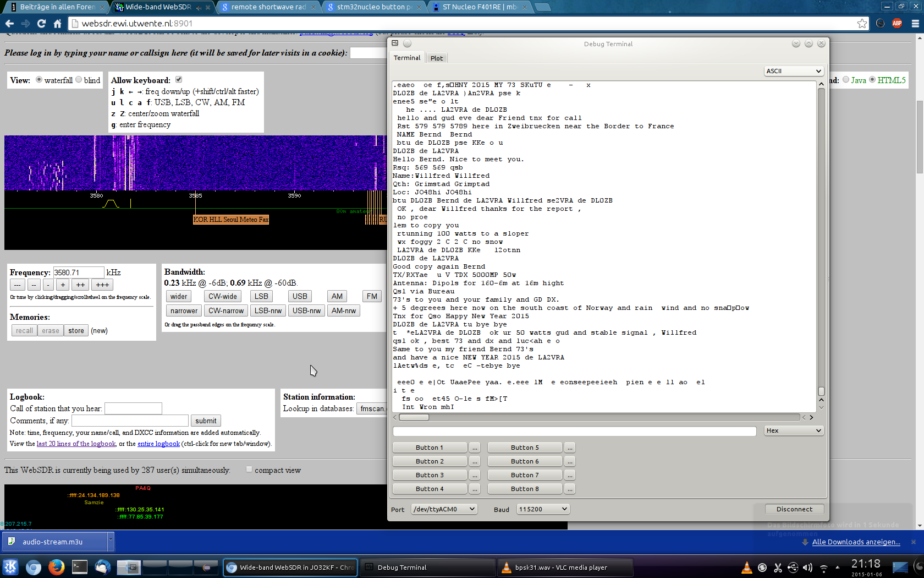The width and height of the screenshot is (924, 578).
Task: Switch to the Plot tab
Action: point(437,58)
